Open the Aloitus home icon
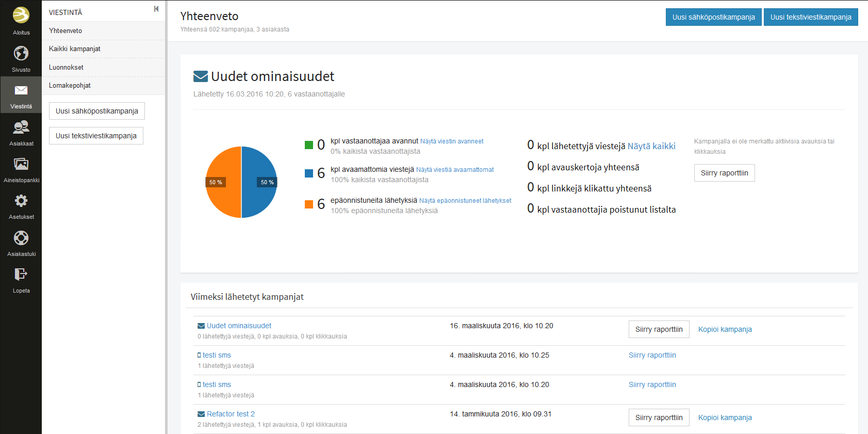 (x=21, y=16)
